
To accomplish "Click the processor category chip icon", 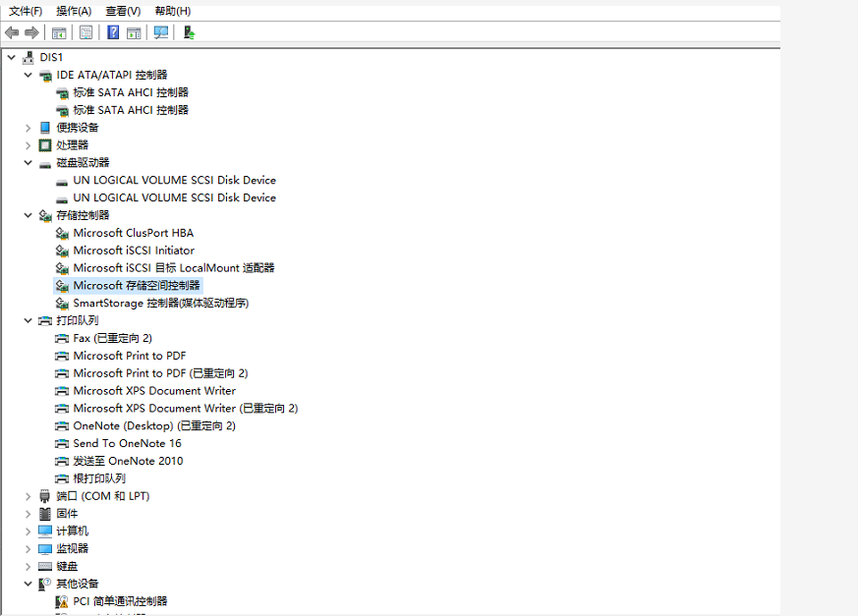I will (45, 145).
